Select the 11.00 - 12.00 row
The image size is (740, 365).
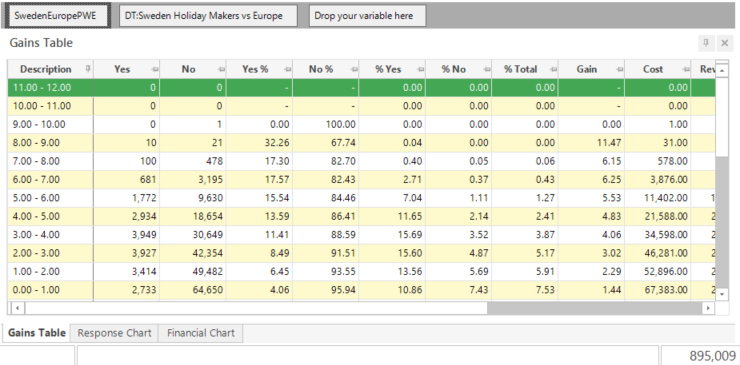click(x=362, y=87)
